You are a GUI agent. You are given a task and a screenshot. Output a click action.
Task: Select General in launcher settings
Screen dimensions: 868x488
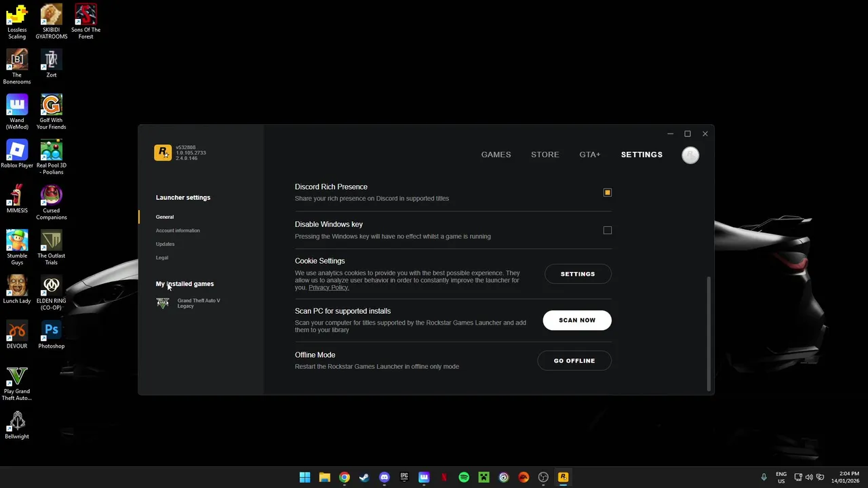(165, 217)
